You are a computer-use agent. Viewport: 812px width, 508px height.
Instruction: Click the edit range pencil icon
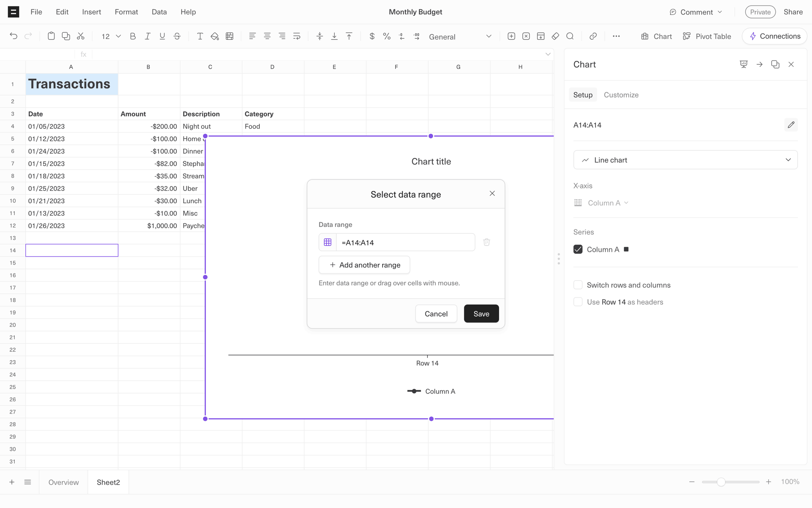pyautogui.click(x=791, y=125)
